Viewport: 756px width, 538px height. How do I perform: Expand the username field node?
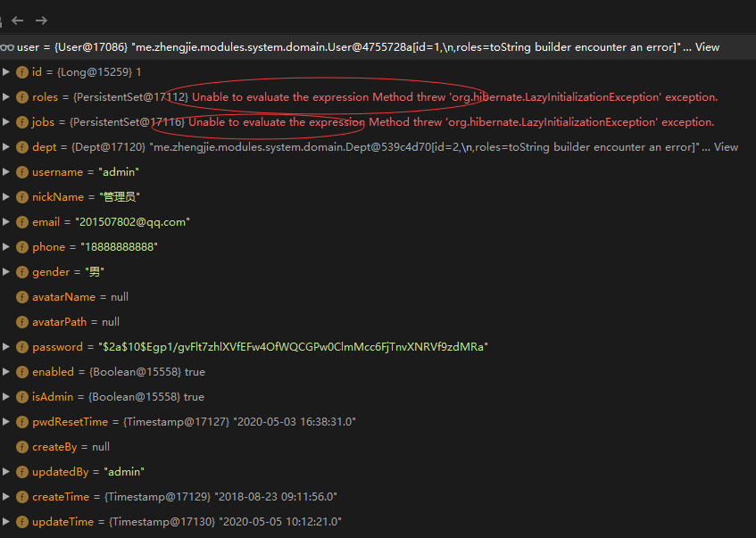(x=5, y=172)
